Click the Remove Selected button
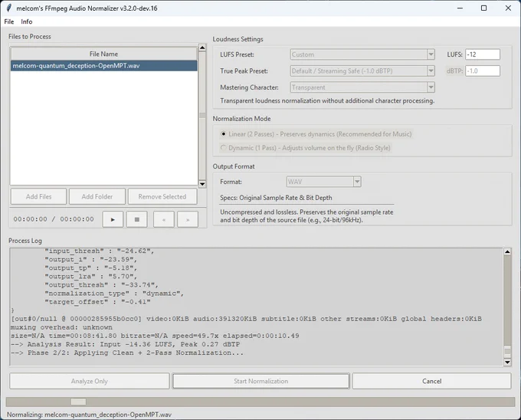This screenshot has width=521, height=420. tap(162, 197)
